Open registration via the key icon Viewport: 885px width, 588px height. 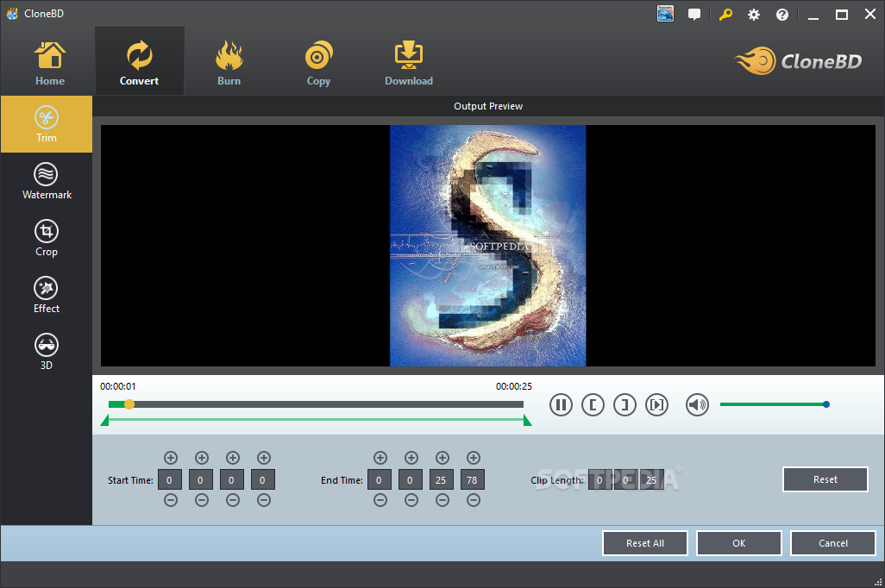coord(725,14)
